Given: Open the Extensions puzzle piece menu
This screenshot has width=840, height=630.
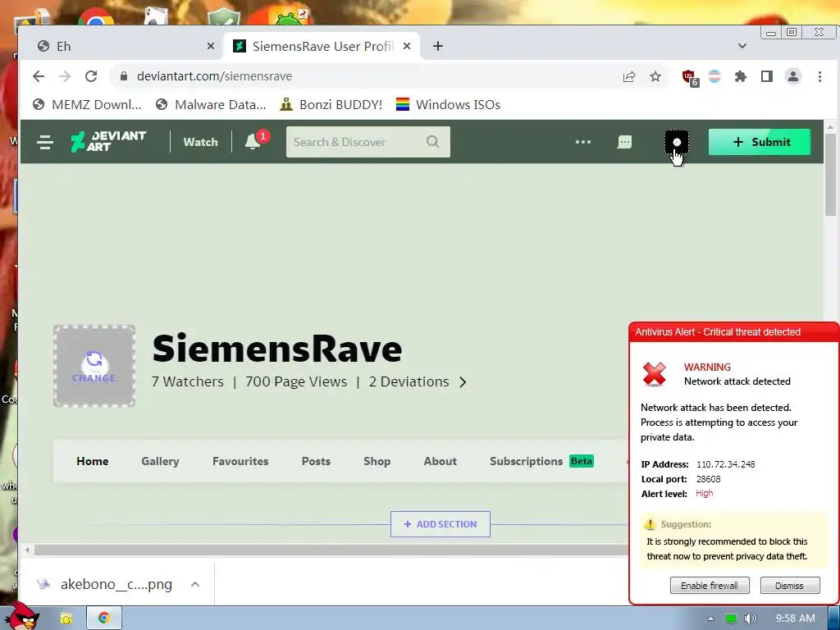Looking at the screenshot, I should [741, 76].
